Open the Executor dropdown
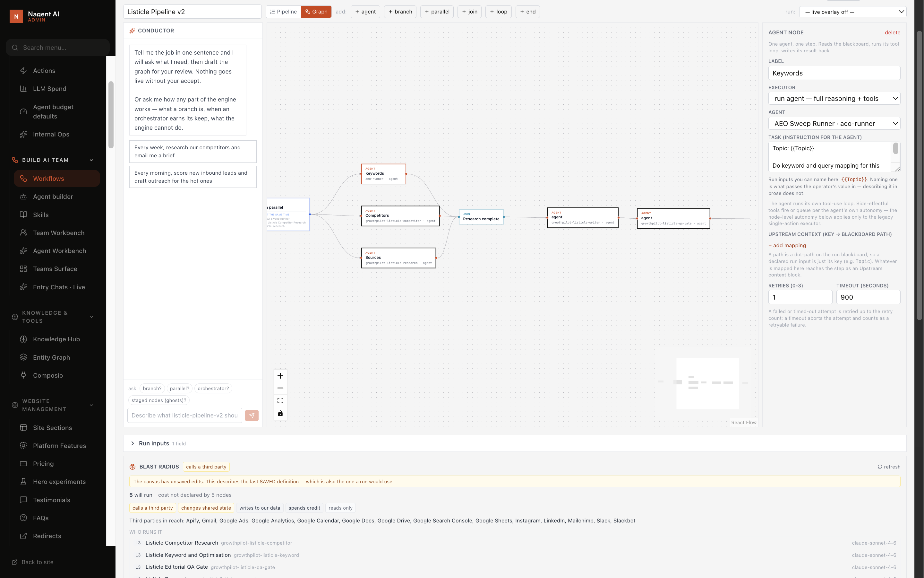This screenshot has width=924, height=578. click(834, 99)
